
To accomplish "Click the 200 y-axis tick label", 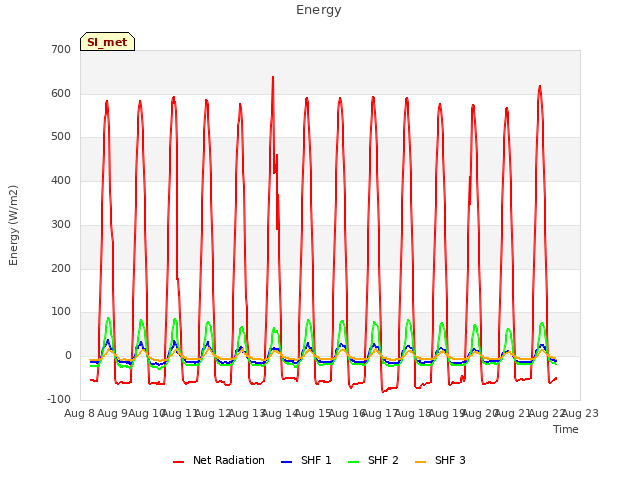I will [x=61, y=269].
